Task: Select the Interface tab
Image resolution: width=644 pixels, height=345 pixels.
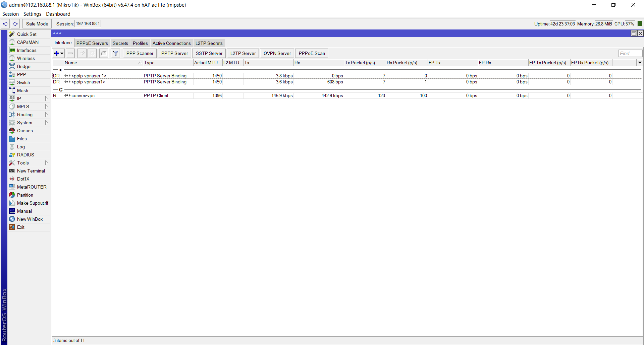Action: (x=63, y=43)
